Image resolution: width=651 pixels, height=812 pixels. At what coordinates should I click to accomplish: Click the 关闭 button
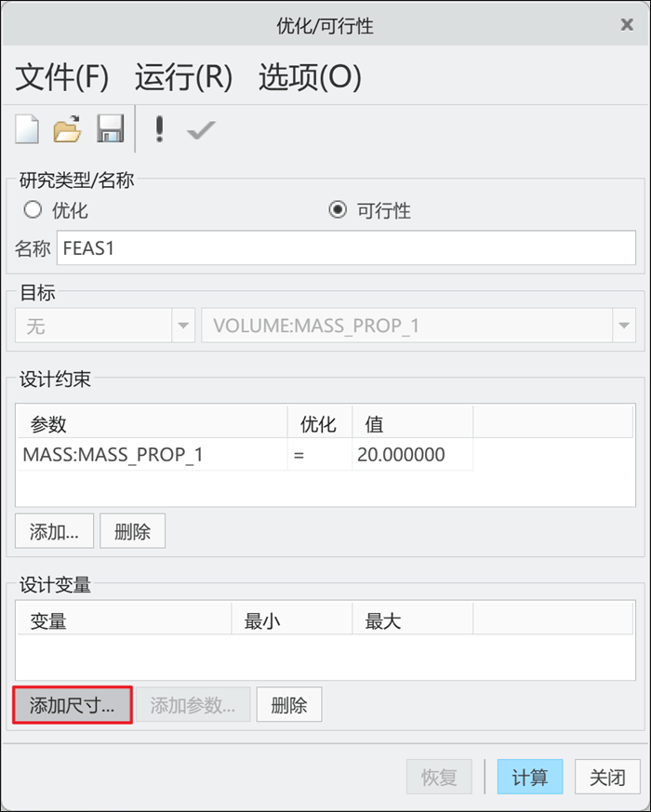click(607, 777)
